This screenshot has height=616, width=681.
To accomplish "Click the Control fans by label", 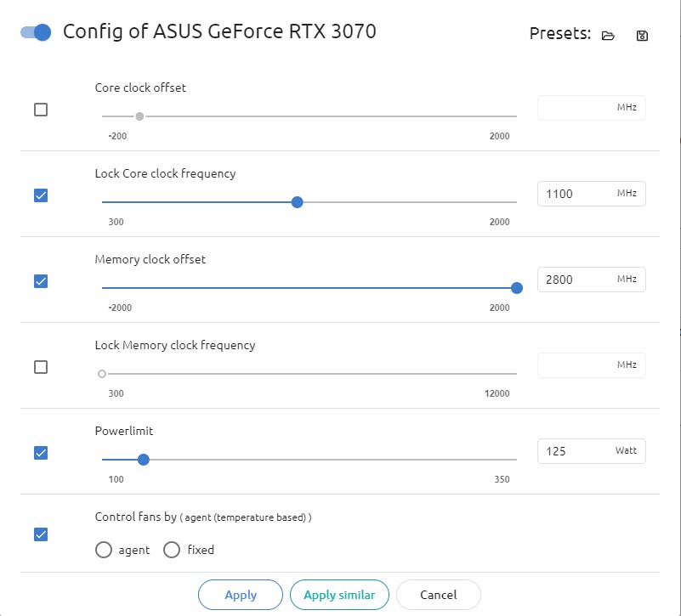I will [x=136, y=517].
